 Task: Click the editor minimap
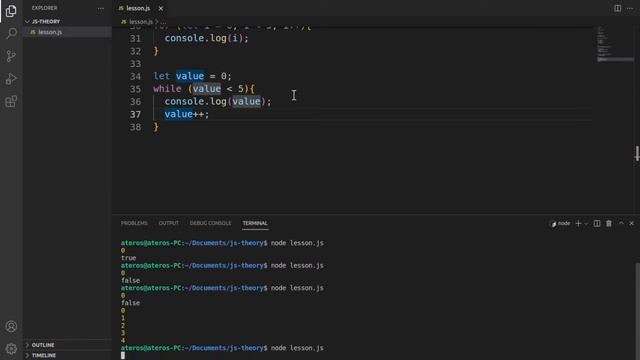point(615,44)
